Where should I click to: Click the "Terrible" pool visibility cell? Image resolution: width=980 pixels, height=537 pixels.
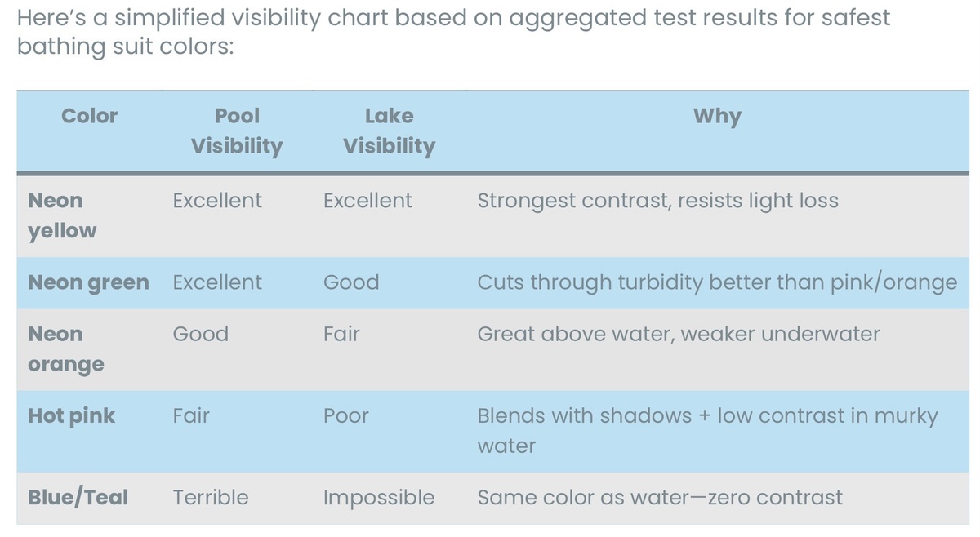[211, 497]
